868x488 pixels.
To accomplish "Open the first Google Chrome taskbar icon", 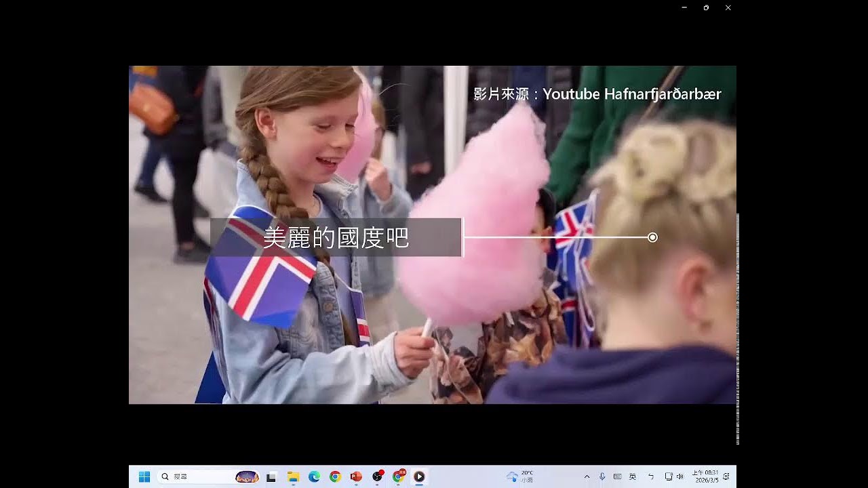I will tap(335, 476).
